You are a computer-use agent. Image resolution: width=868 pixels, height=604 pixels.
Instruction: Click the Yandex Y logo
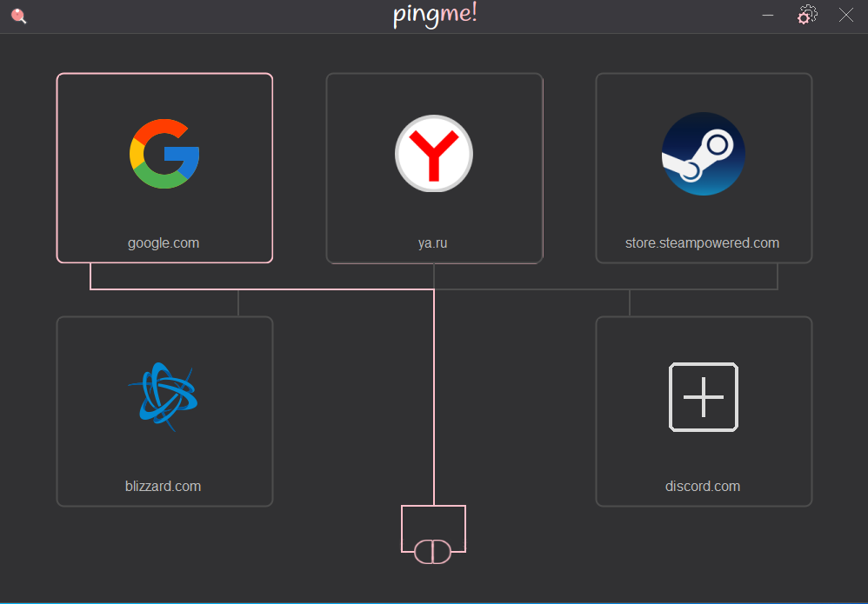pyautogui.click(x=434, y=154)
